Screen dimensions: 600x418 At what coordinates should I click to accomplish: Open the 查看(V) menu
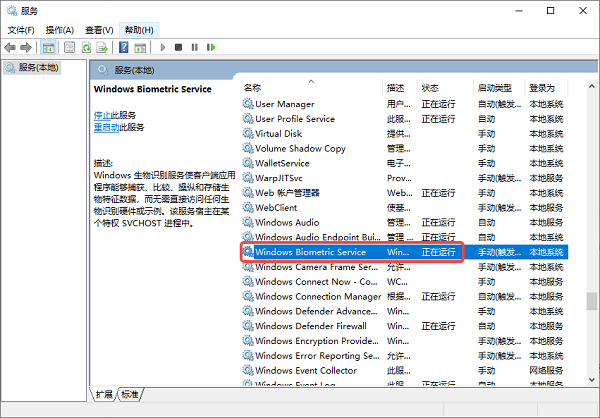point(99,30)
